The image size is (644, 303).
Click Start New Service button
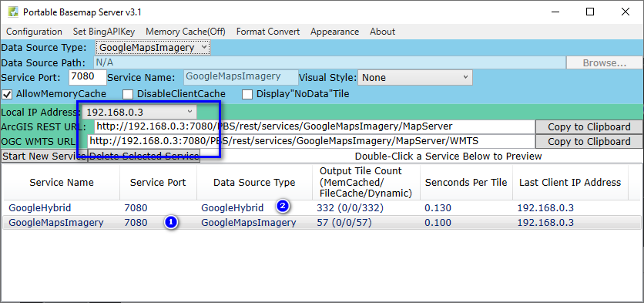[45, 157]
